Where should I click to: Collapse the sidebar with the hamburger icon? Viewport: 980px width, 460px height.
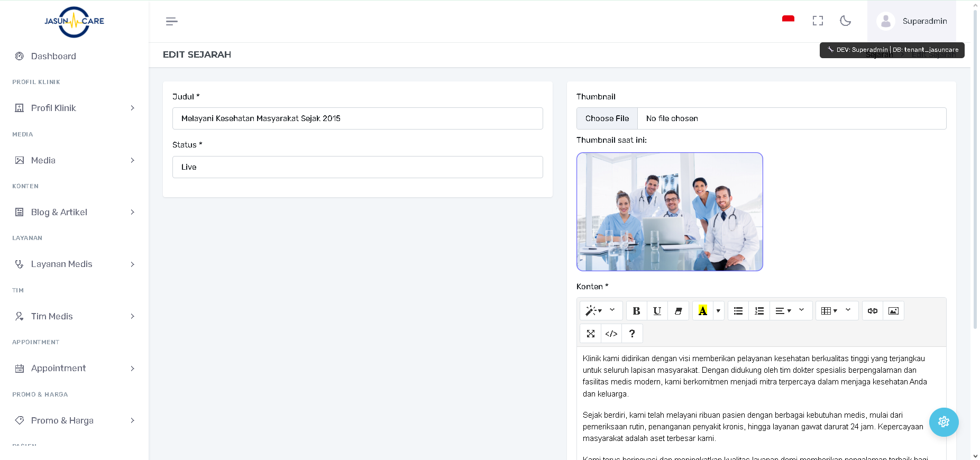(171, 21)
